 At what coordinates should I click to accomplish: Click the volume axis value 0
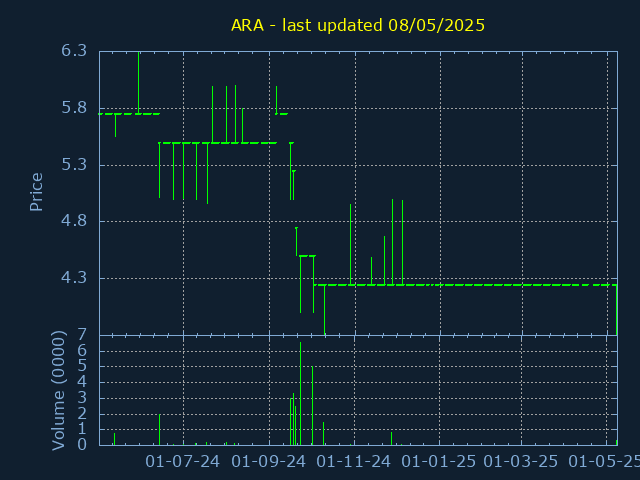(x=82, y=444)
